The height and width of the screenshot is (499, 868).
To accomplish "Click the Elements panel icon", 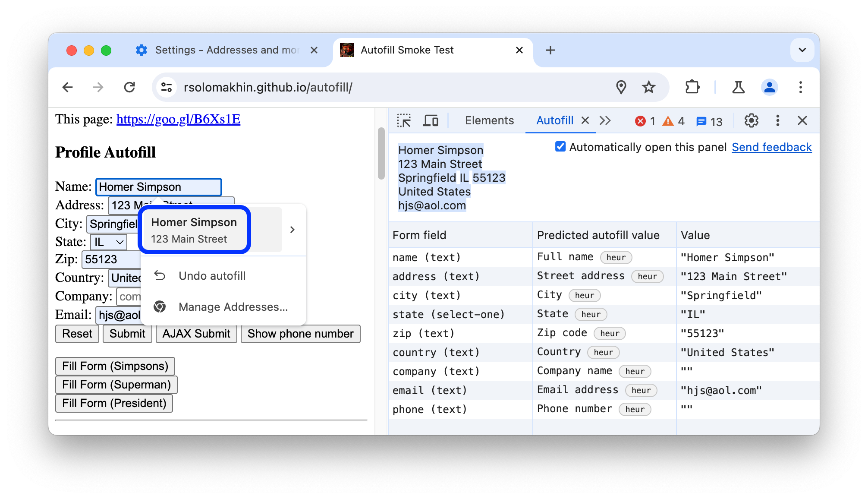I will click(488, 120).
